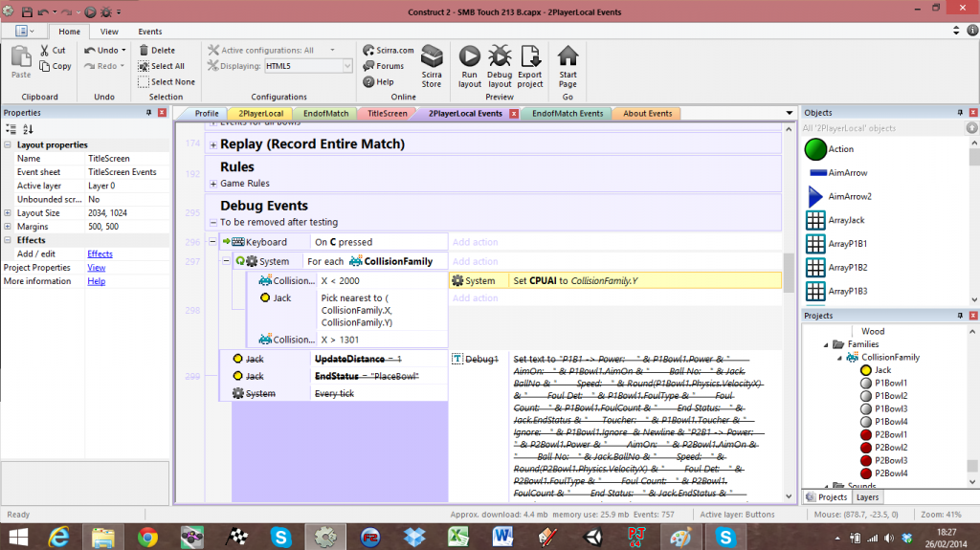
Task: Click the Effects link in Properties
Action: pyautogui.click(x=100, y=253)
